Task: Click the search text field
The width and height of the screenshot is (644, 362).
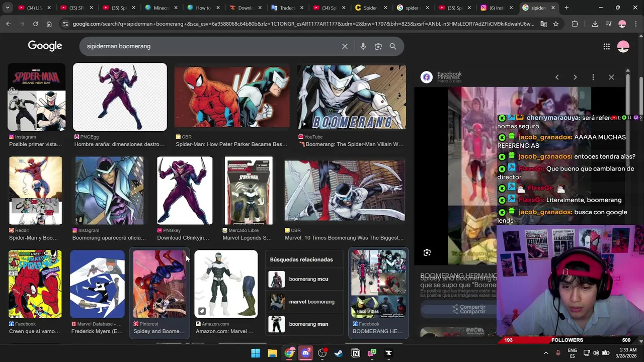Action: point(211,46)
